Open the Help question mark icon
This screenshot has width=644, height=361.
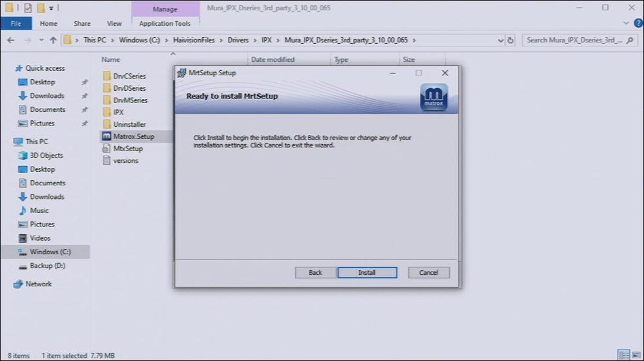[x=638, y=23]
